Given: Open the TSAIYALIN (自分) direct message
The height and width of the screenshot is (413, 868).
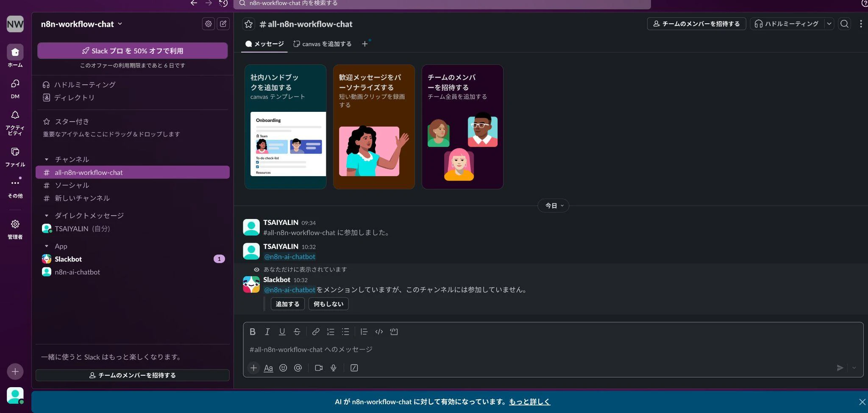Looking at the screenshot, I should point(133,229).
